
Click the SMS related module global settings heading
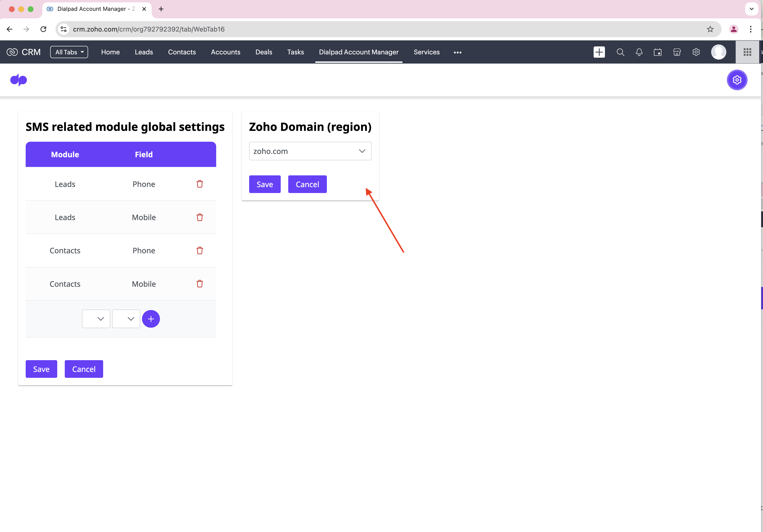point(125,127)
